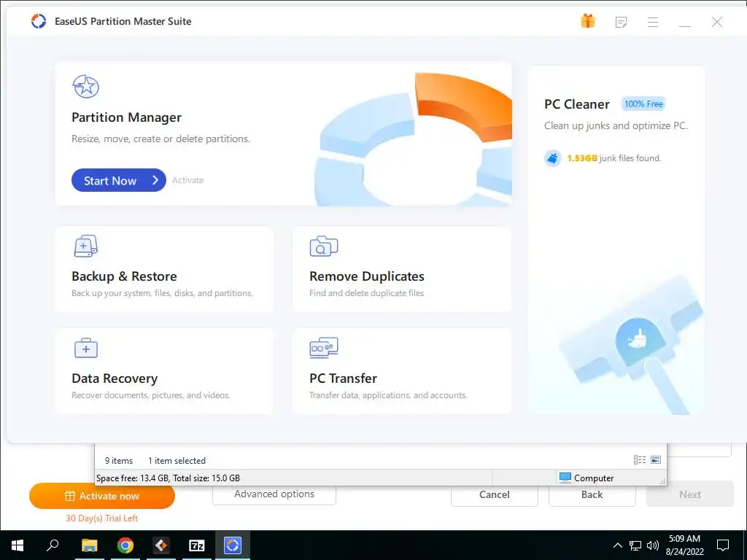
Task: Open the notification center icon
Action: click(x=723, y=545)
